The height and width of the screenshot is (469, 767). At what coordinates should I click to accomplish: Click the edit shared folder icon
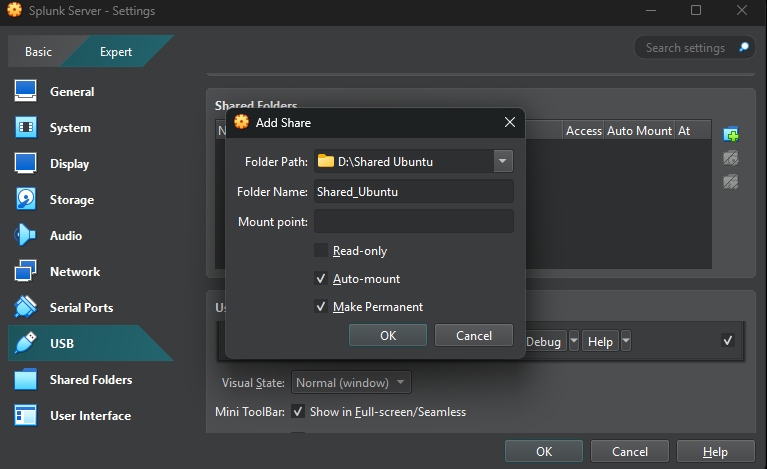click(731, 158)
